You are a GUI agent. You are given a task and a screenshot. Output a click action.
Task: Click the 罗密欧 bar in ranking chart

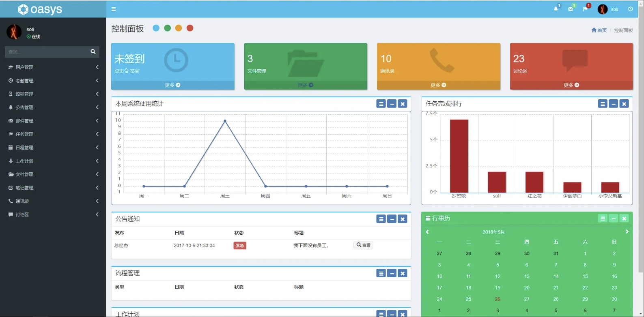[459, 156]
